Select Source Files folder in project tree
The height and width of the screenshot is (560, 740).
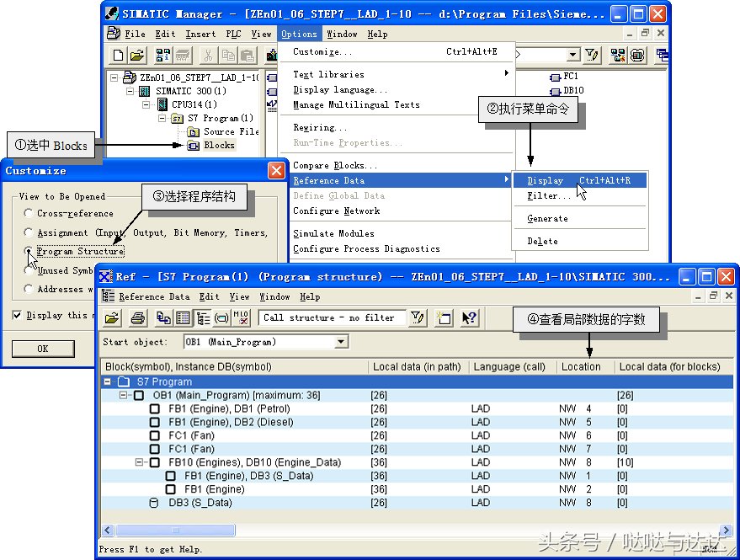[x=231, y=131]
